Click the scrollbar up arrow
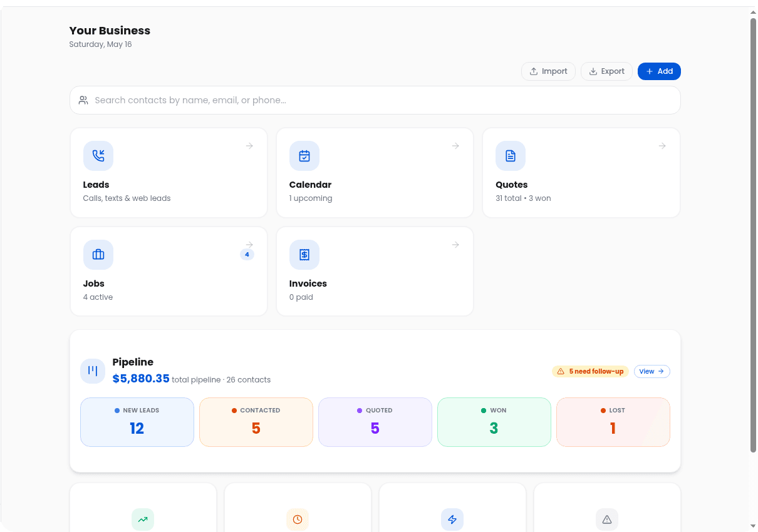This screenshot has width=758, height=532. 753,12
